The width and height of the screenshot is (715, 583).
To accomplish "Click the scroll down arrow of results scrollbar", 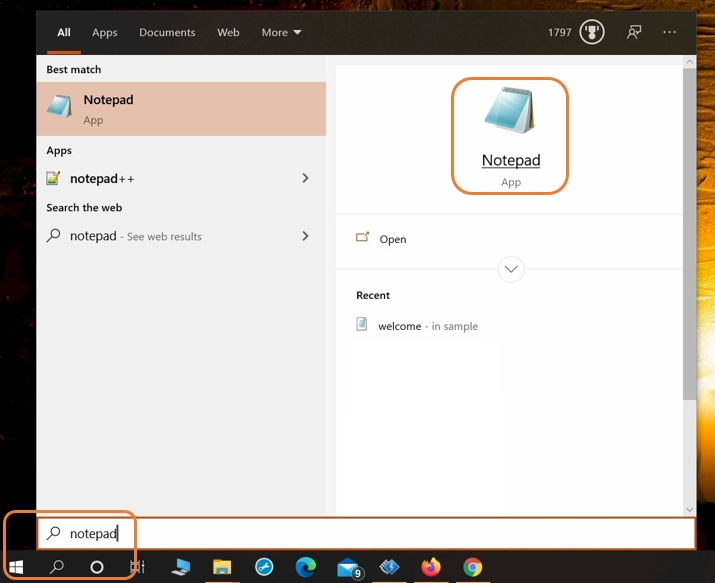I will coord(689,510).
